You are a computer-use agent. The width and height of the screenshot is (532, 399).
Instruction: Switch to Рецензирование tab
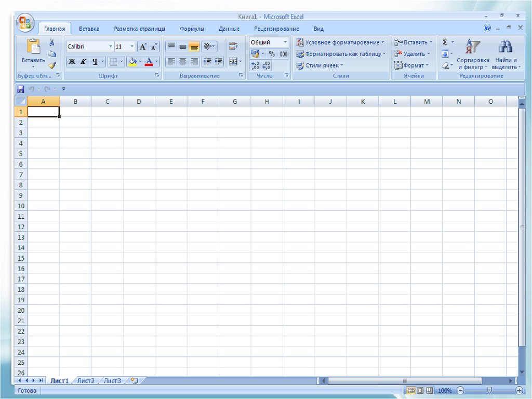pos(276,29)
